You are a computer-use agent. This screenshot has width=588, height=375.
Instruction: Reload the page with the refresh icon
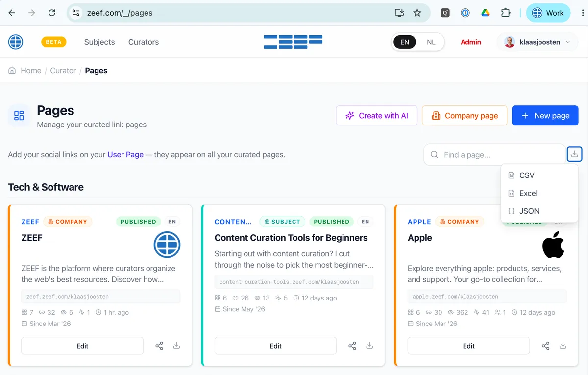(x=52, y=13)
